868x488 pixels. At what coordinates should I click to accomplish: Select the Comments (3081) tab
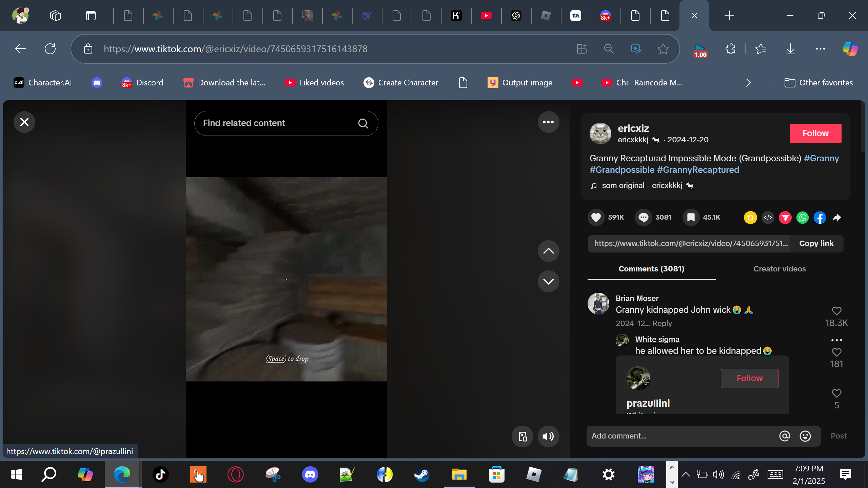(x=651, y=269)
